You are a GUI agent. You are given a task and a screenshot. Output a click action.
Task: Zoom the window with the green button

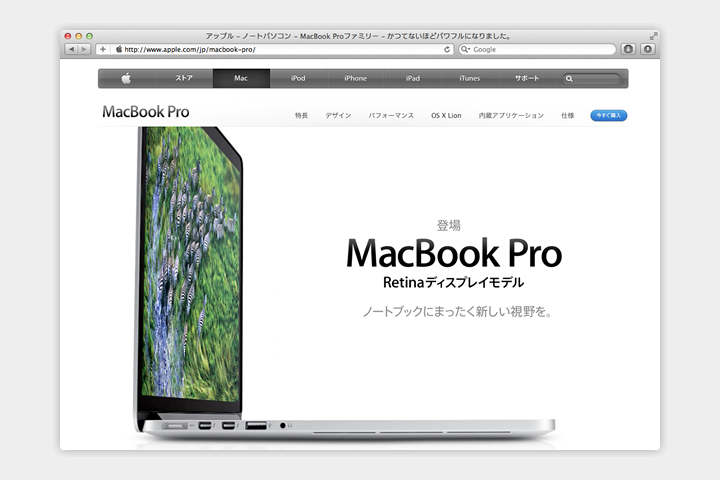(90, 36)
